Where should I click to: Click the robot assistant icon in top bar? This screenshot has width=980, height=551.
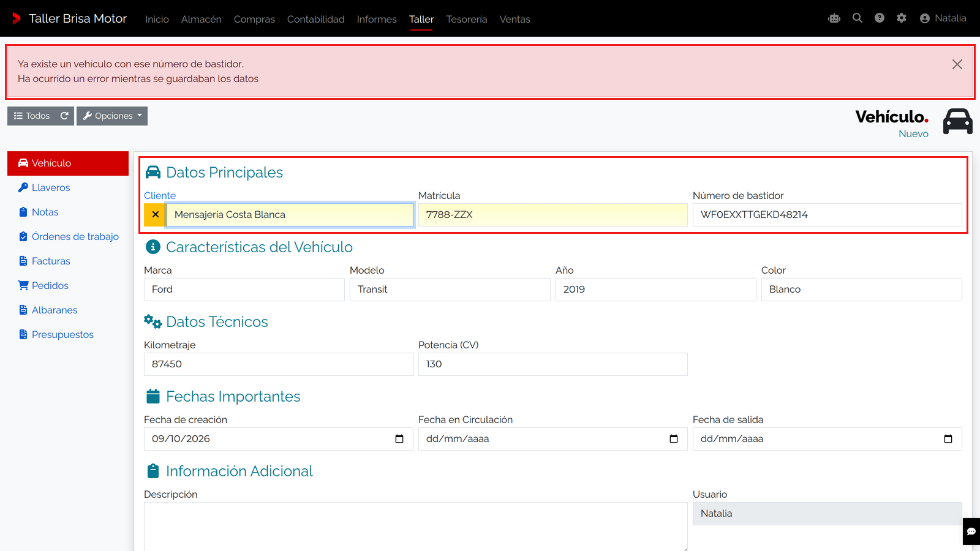834,18
